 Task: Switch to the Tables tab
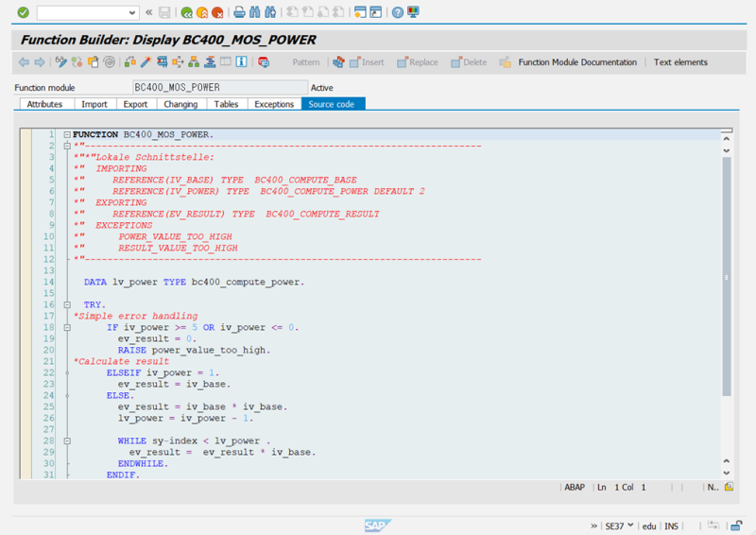(226, 104)
